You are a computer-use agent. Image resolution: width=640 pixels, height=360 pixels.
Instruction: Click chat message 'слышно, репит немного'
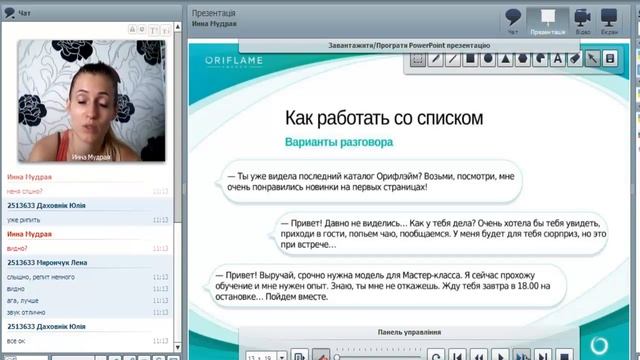[x=41, y=277]
